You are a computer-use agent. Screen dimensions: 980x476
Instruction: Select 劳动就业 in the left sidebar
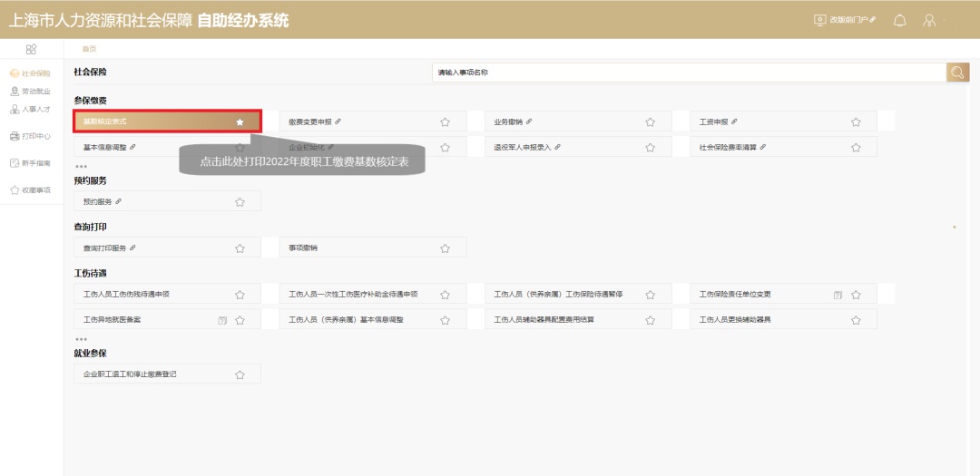(31, 92)
